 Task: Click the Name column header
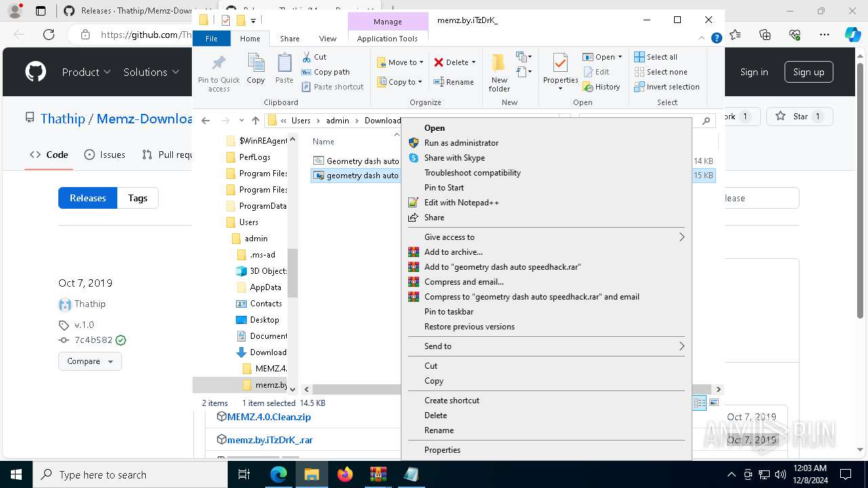coord(323,142)
